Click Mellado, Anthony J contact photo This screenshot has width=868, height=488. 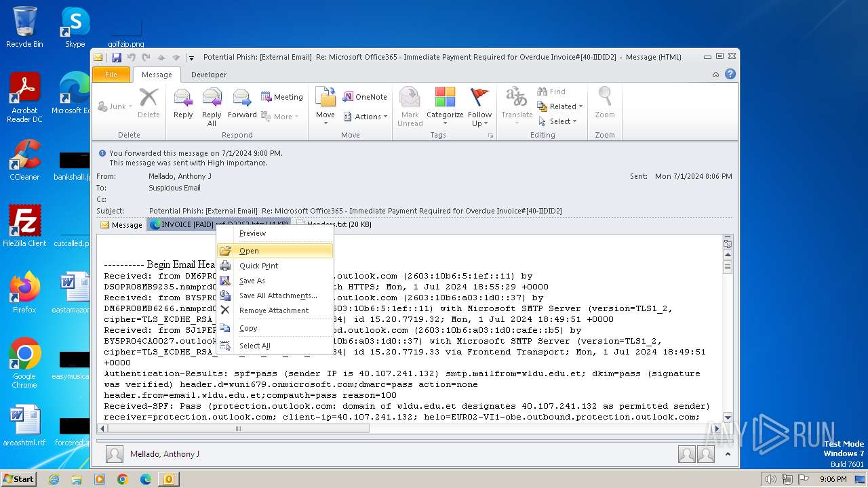(x=115, y=454)
